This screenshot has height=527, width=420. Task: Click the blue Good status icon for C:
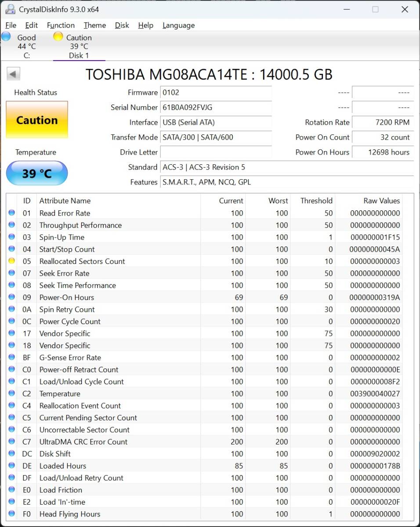tap(6, 37)
